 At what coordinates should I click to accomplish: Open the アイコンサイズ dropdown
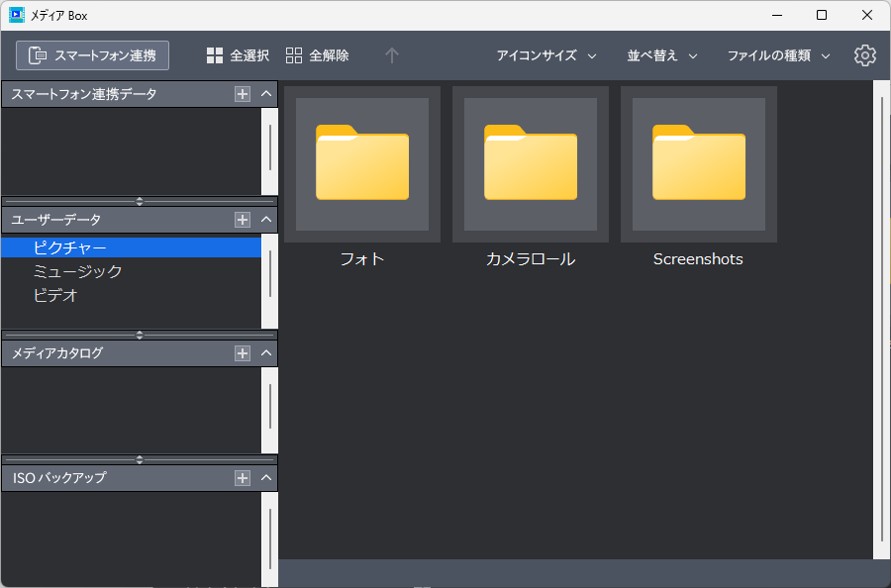[546, 56]
